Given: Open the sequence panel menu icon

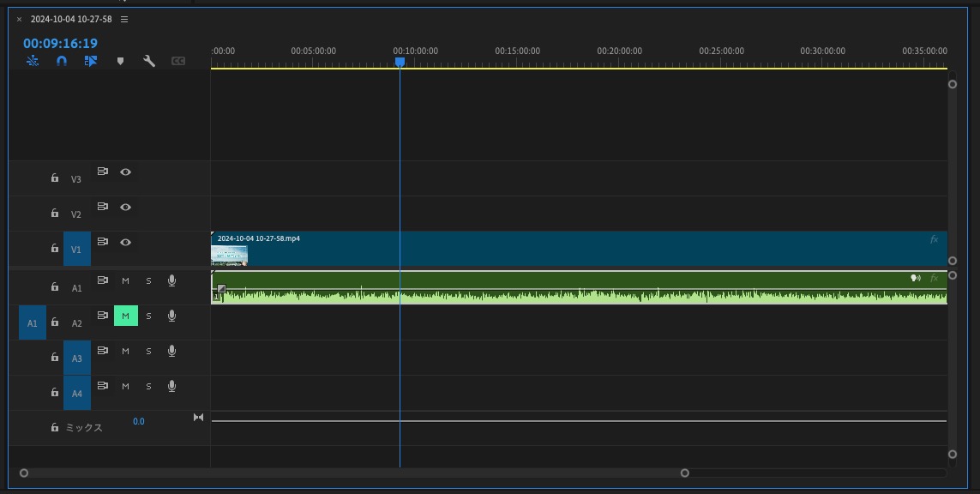Looking at the screenshot, I should point(124,20).
